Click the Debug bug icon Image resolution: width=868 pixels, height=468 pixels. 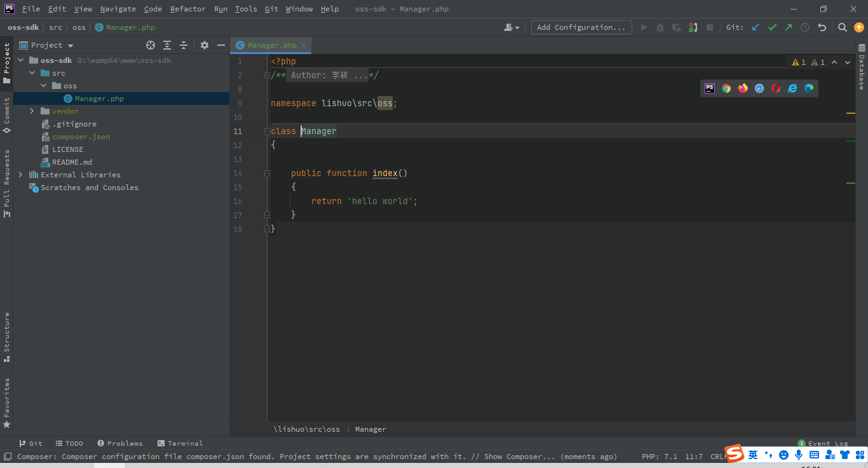point(660,27)
